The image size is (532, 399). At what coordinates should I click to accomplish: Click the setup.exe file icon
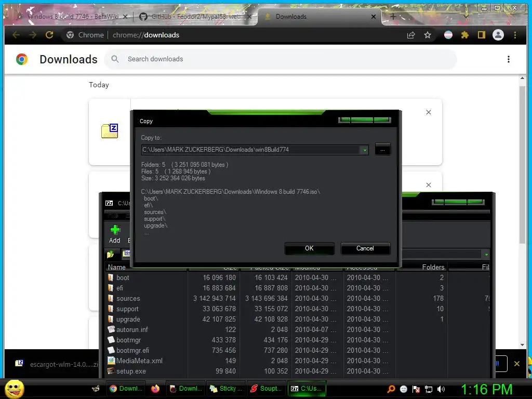(x=111, y=371)
